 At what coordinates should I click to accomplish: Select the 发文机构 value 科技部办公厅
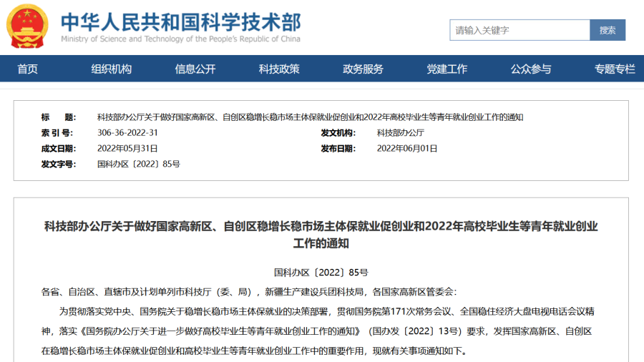tap(401, 133)
